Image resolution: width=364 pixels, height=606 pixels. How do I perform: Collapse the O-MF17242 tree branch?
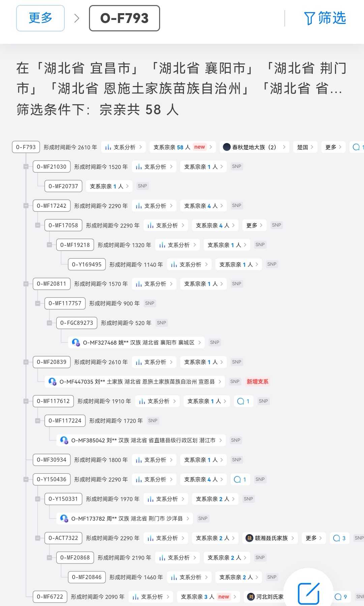pyautogui.click(x=26, y=206)
